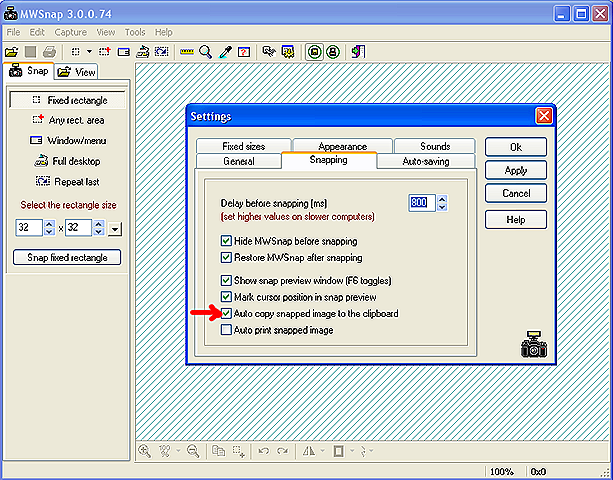Uncheck Hide MWSnap before snapping
The width and height of the screenshot is (613, 480).
(226, 241)
